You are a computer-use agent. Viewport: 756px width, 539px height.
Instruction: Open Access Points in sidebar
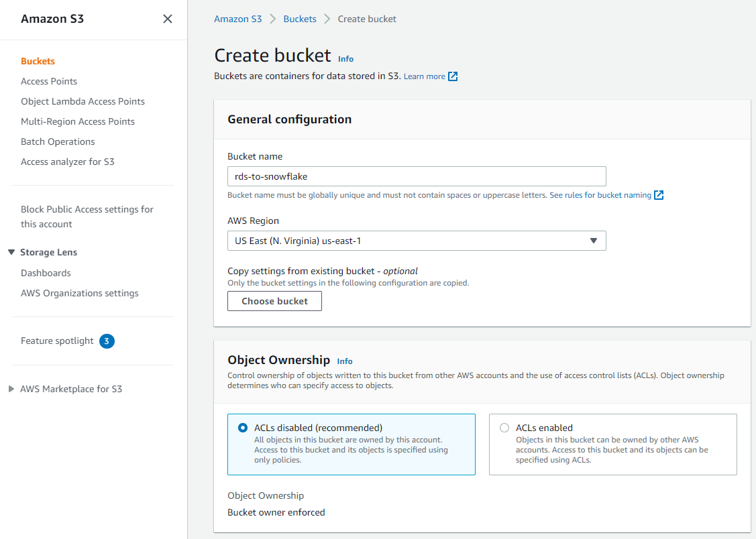49,81
